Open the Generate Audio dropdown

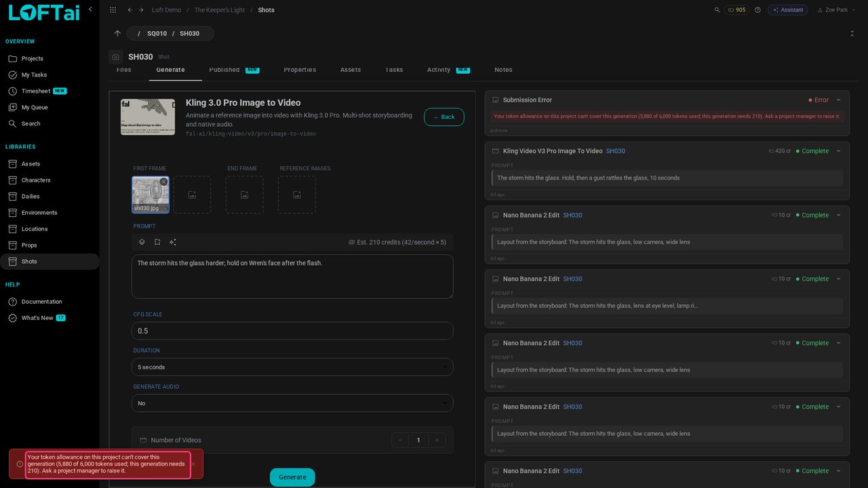[292, 403]
